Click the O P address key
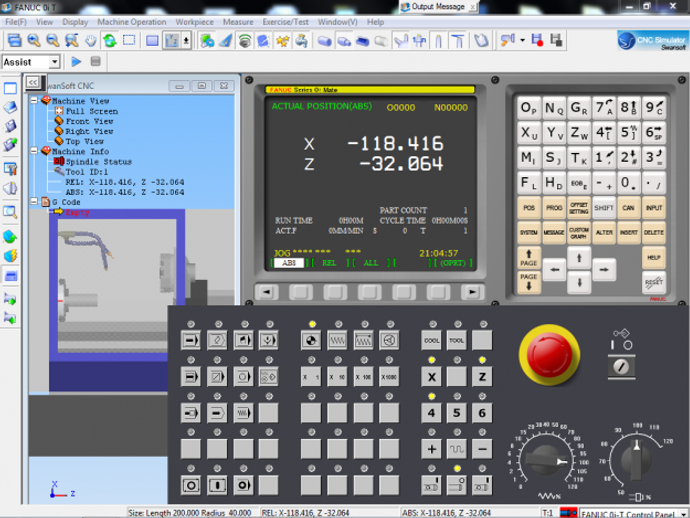This screenshot has height=518, width=690. pos(529,108)
